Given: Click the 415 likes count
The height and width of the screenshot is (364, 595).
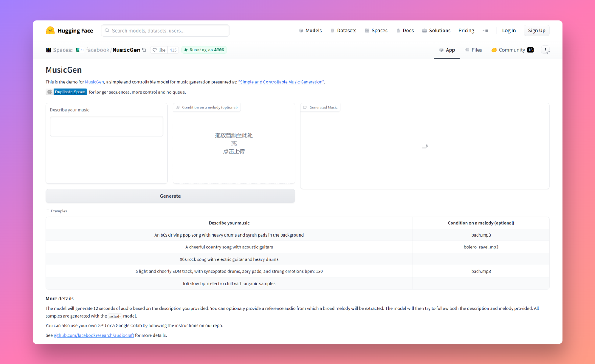Looking at the screenshot, I should (173, 50).
